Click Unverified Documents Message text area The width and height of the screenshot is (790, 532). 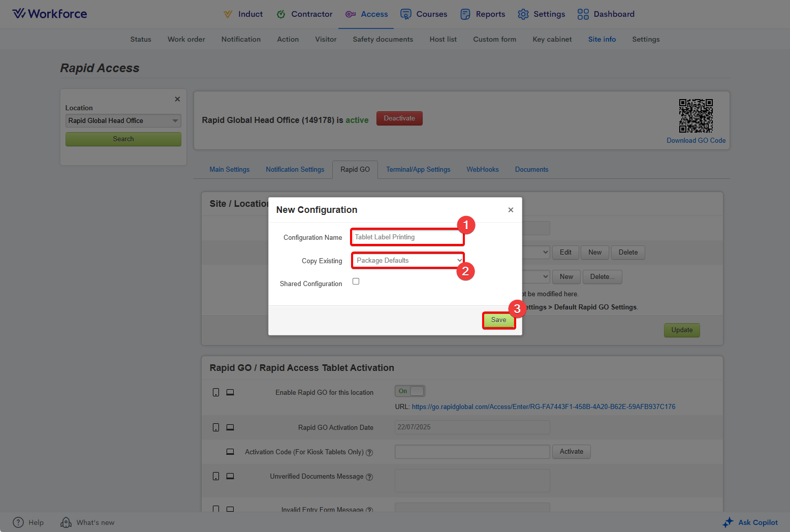472,481
